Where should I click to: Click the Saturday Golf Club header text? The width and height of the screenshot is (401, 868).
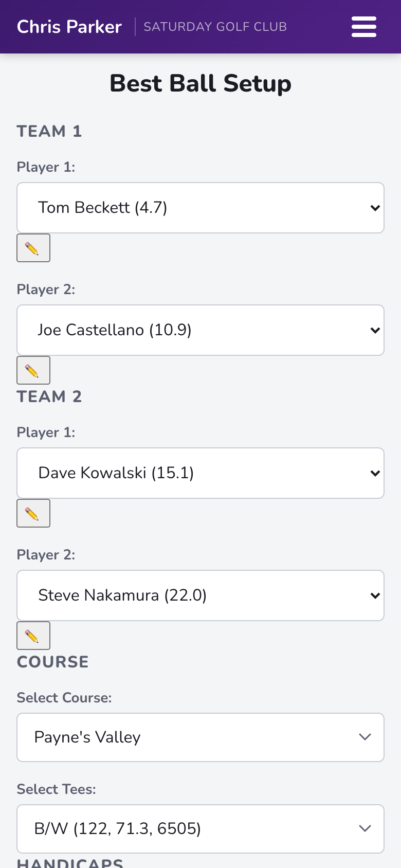tap(215, 27)
